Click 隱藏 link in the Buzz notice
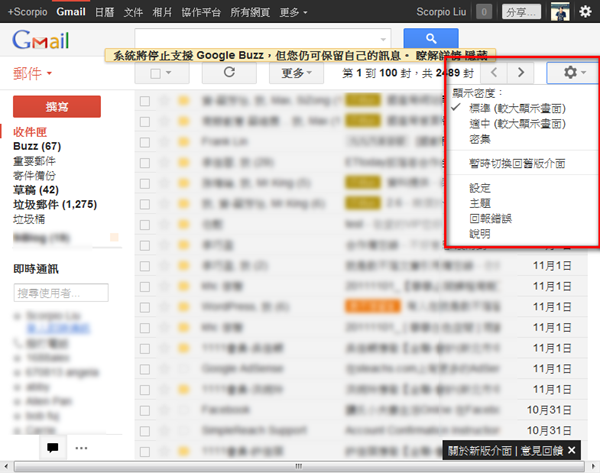Image resolution: width=600 pixels, height=473 pixels. click(476, 56)
